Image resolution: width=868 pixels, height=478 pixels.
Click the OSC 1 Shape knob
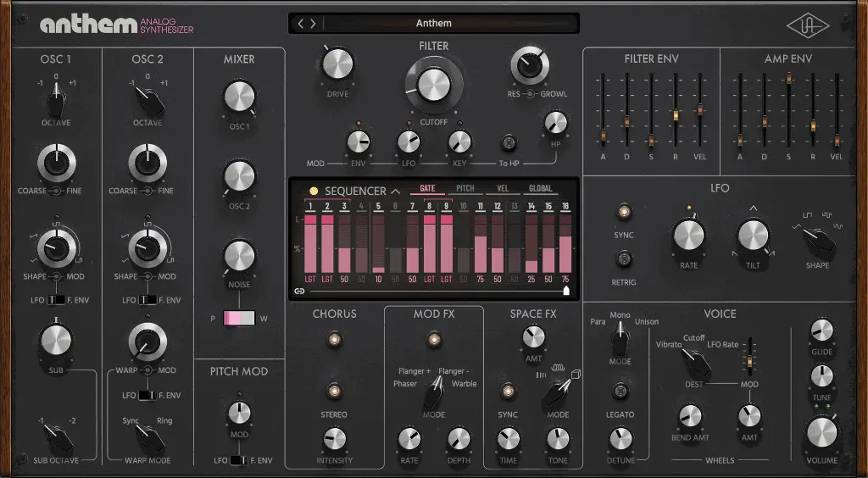click(57, 247)
